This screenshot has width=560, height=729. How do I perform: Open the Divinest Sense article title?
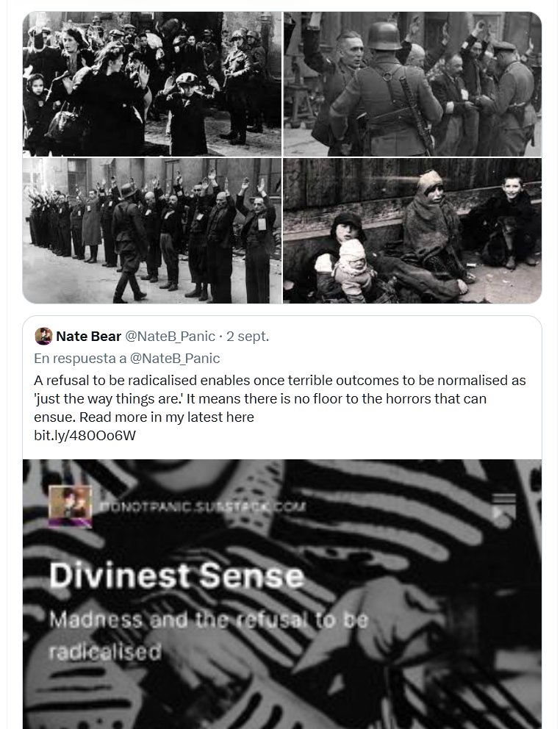click(x=176, y=576)
